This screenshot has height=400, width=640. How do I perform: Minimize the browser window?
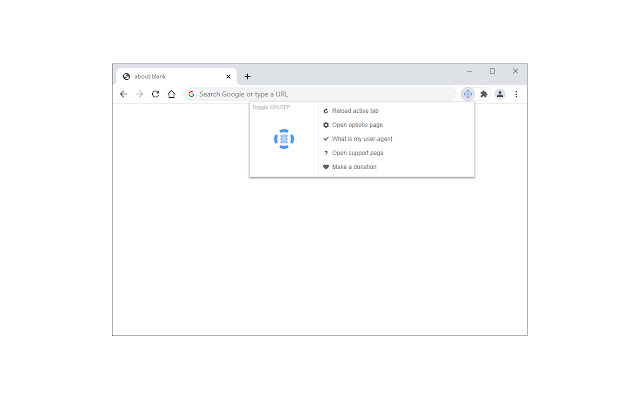tap(469, 71)
